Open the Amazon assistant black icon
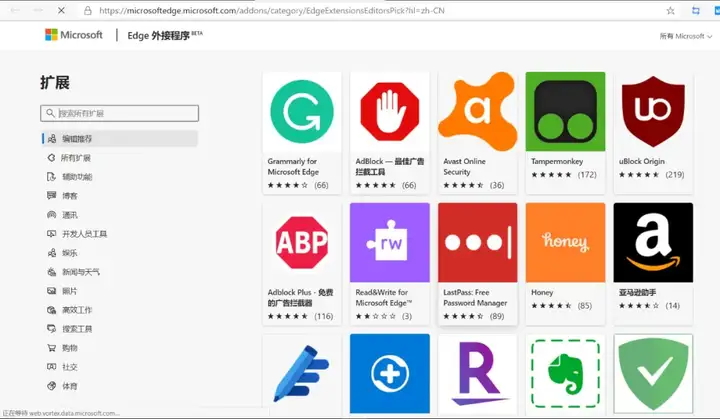The image size is (720, 419). [x=653, y=243]
